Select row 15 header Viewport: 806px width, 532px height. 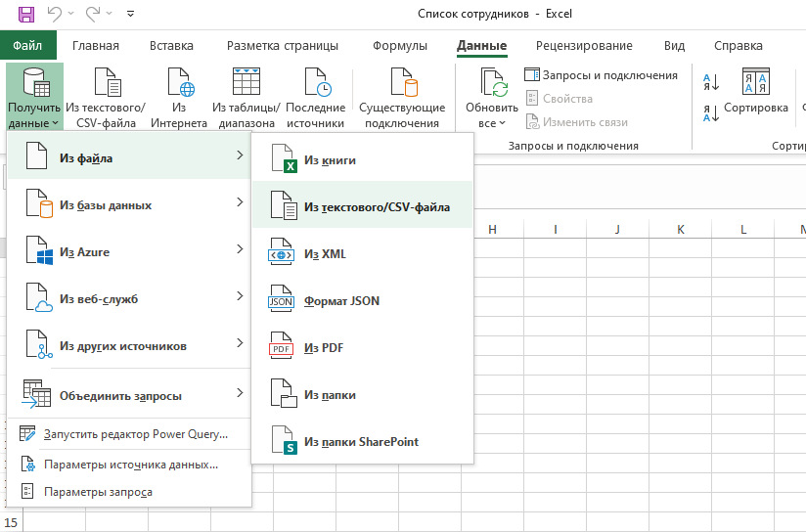tap(11, 522)
